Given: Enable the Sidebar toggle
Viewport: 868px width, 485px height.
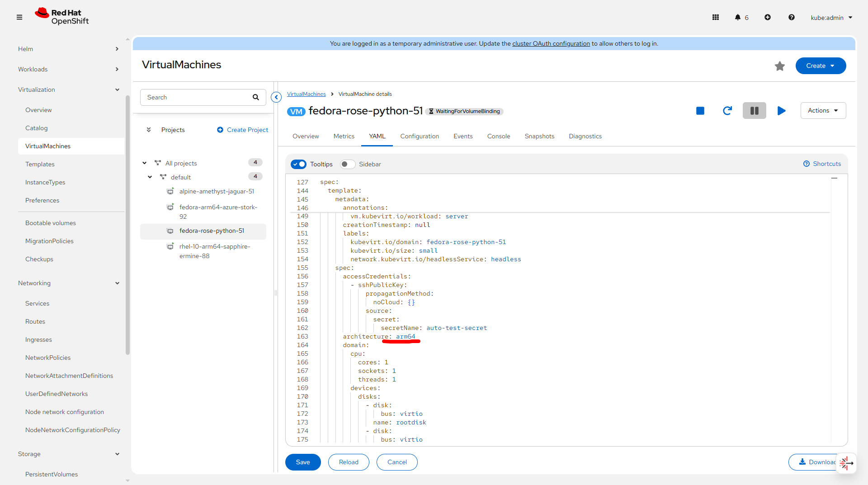Looking at the screenshot, I should [347, 164].
